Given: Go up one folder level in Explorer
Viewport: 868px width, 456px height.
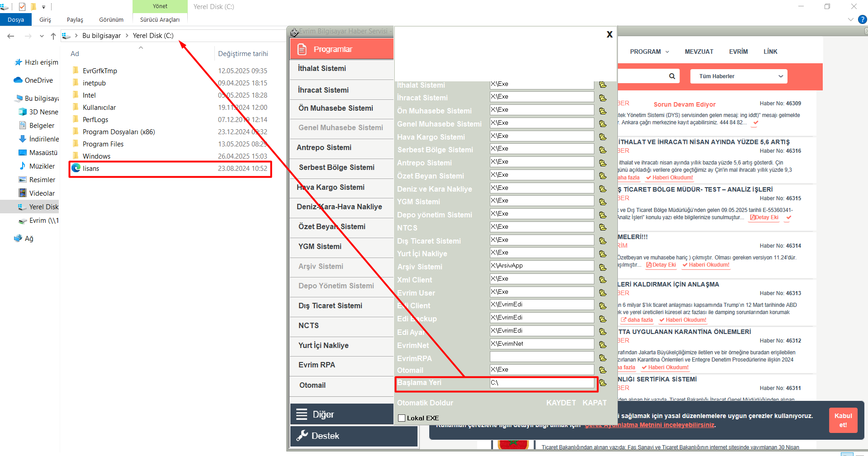Looking at the screenshot, I should point(53,36).
